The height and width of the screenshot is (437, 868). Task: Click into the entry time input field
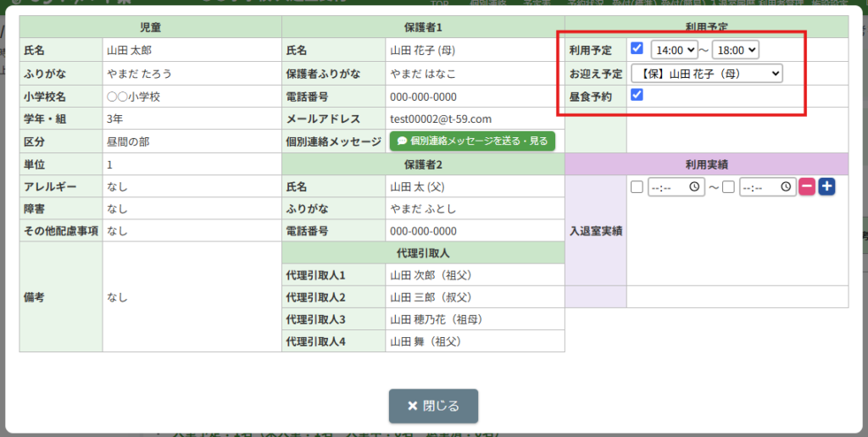[668, 187]
